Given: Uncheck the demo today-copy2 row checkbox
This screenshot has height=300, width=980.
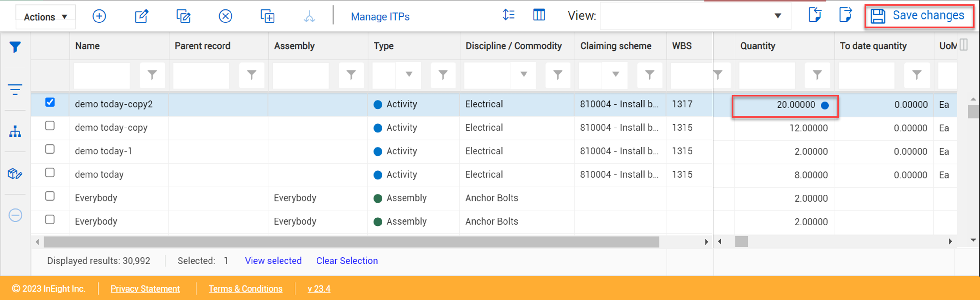Looking at the screenshot, I should pyautogui.click(x=50, y=102).
